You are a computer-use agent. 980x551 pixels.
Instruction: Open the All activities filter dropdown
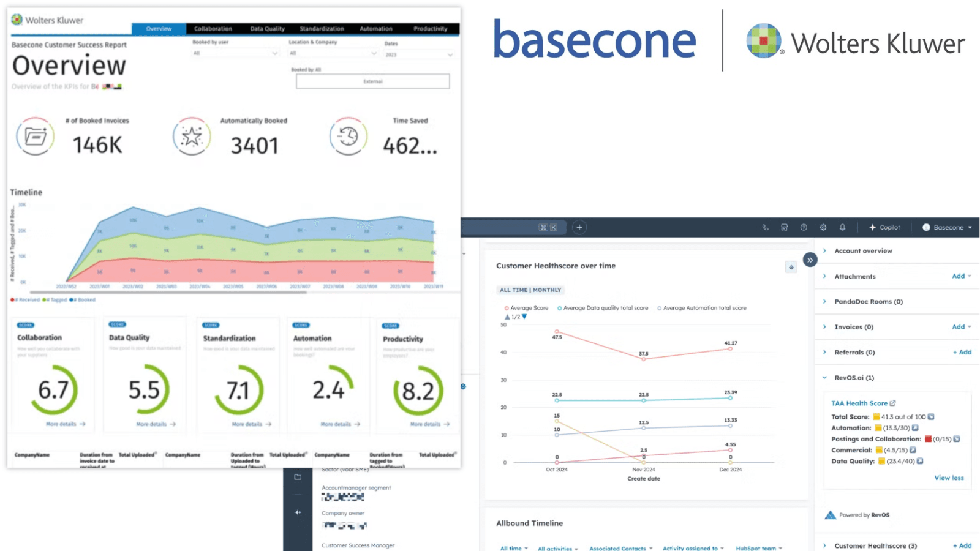tap(558, 549)
